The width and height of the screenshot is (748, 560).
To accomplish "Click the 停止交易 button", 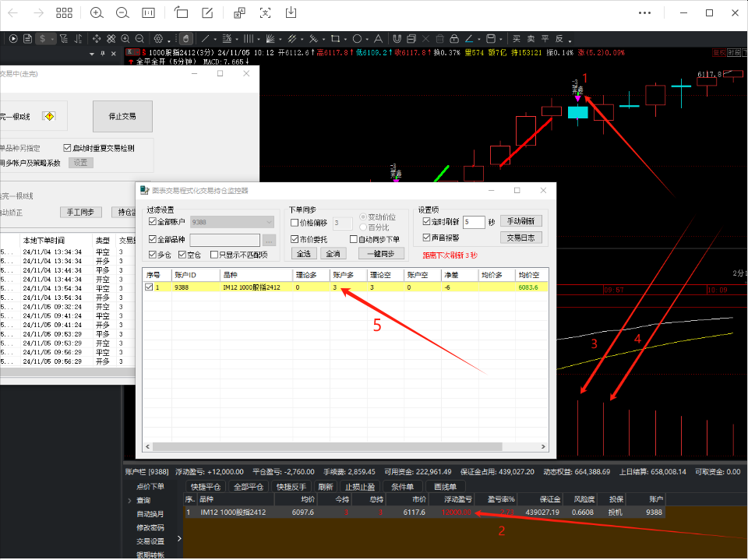I will pyautogui.click(x=122, y=116).
